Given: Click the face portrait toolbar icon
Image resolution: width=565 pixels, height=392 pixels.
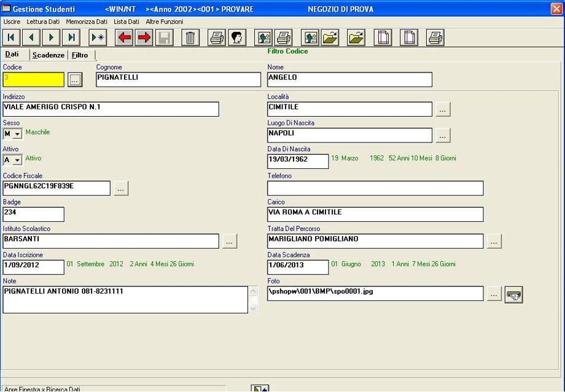Looking at the screenshot, I should 237,37.
